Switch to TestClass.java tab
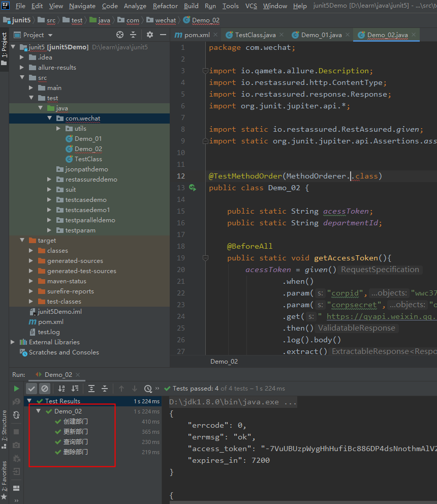Screen dimensions: 437x504 [255, 35]
